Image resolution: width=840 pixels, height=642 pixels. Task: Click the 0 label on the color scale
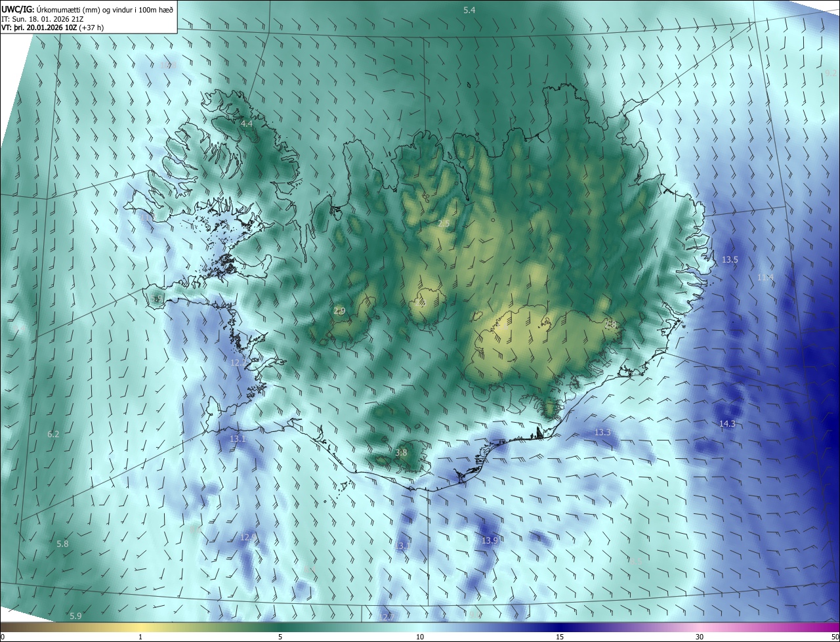(3, 637)
